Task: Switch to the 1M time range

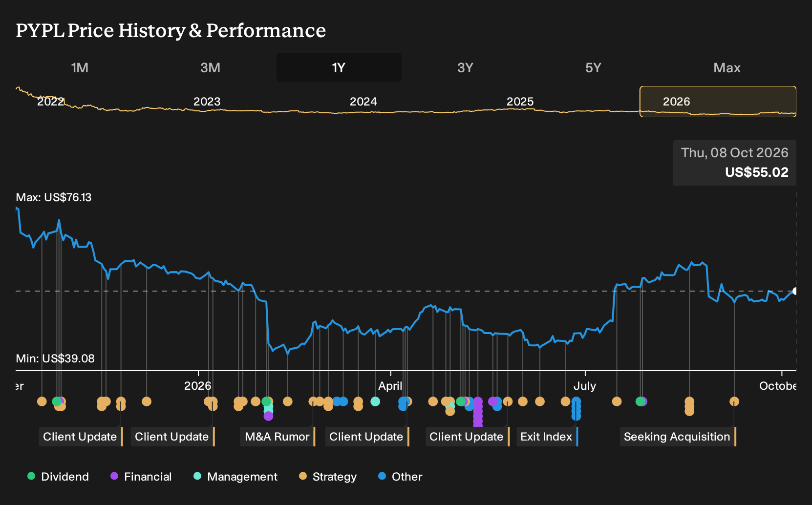Action: [80, 67]
